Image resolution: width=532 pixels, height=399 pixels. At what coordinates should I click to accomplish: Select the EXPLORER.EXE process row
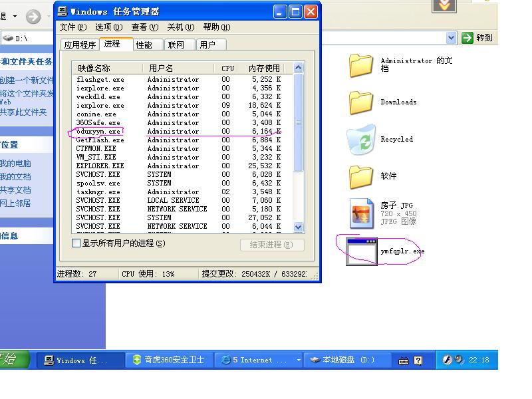[182, 166]
